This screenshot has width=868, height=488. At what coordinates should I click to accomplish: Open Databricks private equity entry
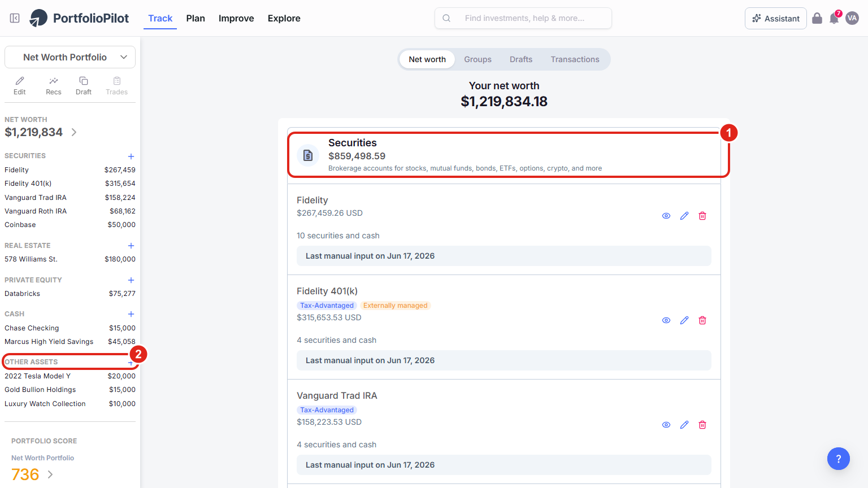point(70,294)
